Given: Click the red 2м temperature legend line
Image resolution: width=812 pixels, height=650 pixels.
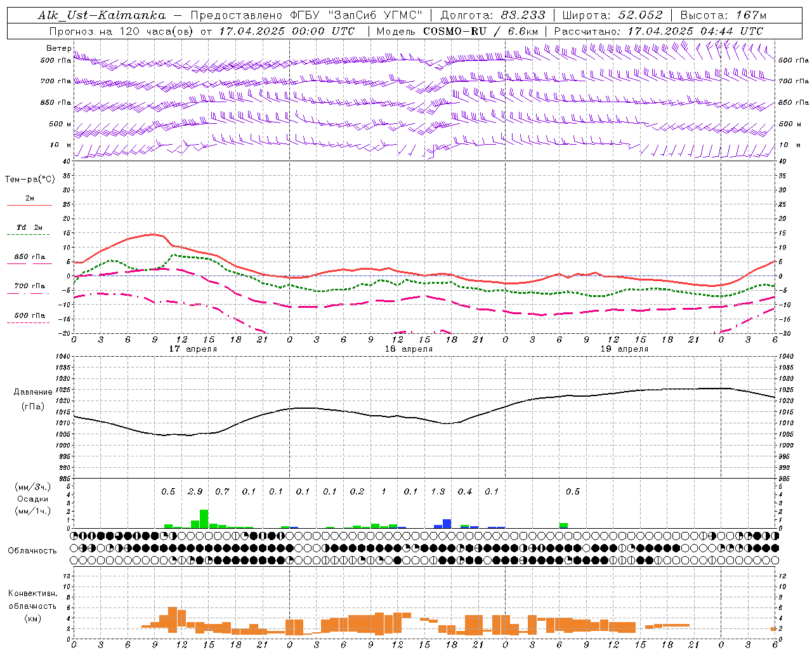Looking at the screenshot, I should point(30,205).
